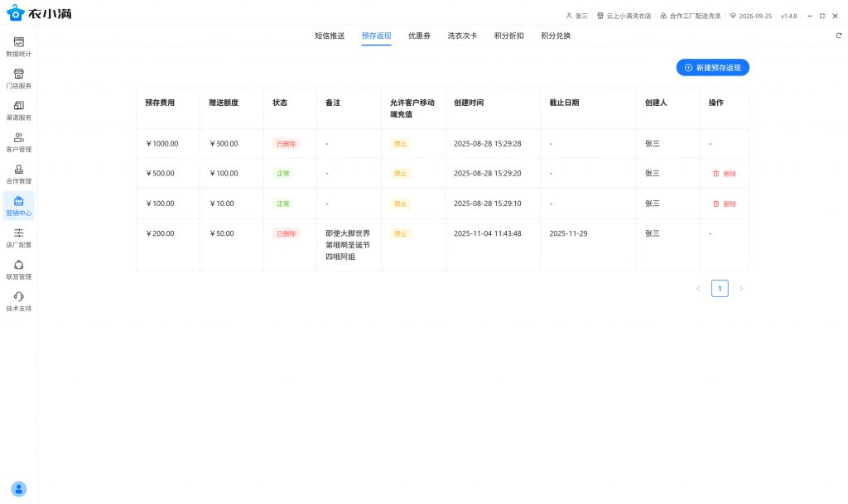Screen dimensions: 848x504
Task: Open the 洗衣次卡 tab
Action: [462, 36]
